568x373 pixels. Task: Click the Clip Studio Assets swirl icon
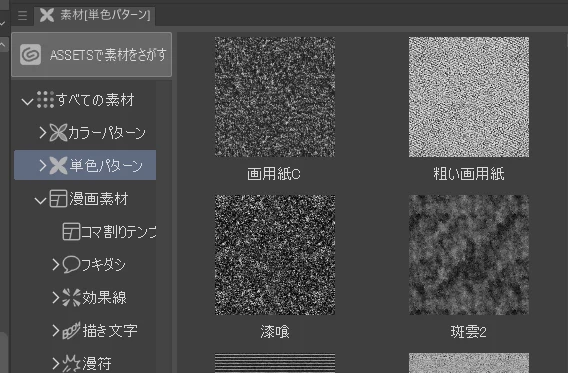coord(30,55)
